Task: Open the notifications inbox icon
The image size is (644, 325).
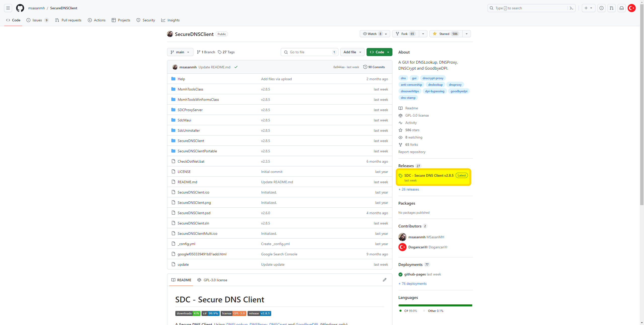Action: (621, 8)
